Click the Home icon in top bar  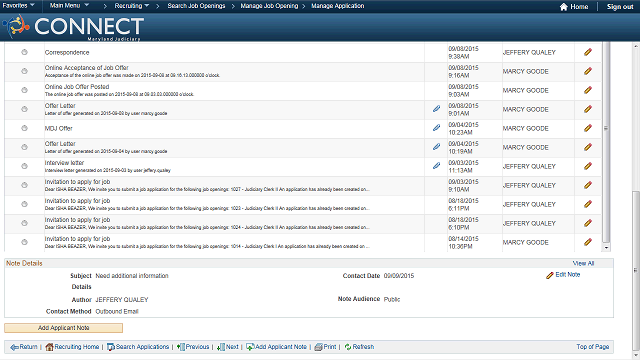click(564, 7)
